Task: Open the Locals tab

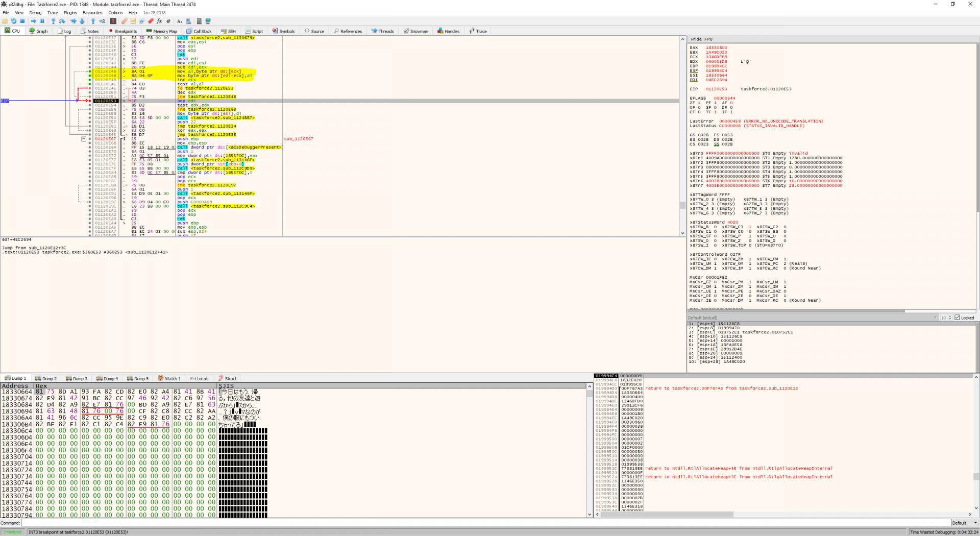Action: [x=199, y=379]
